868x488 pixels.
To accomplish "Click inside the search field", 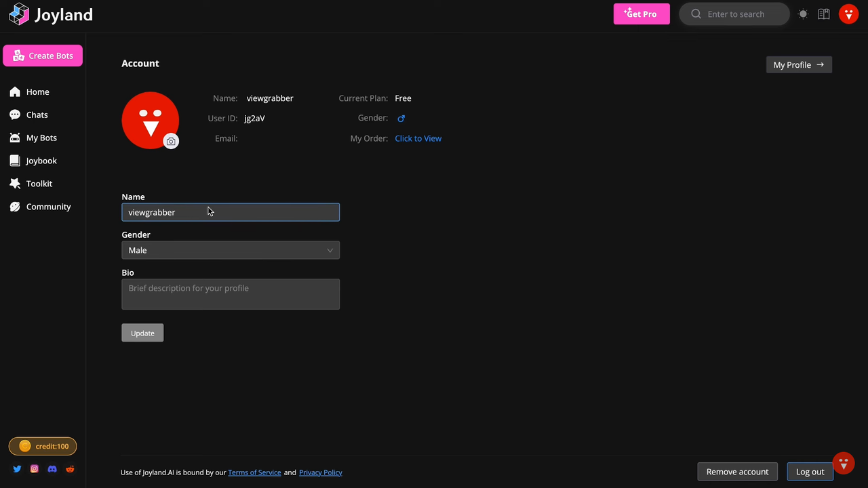I will 736,14.
